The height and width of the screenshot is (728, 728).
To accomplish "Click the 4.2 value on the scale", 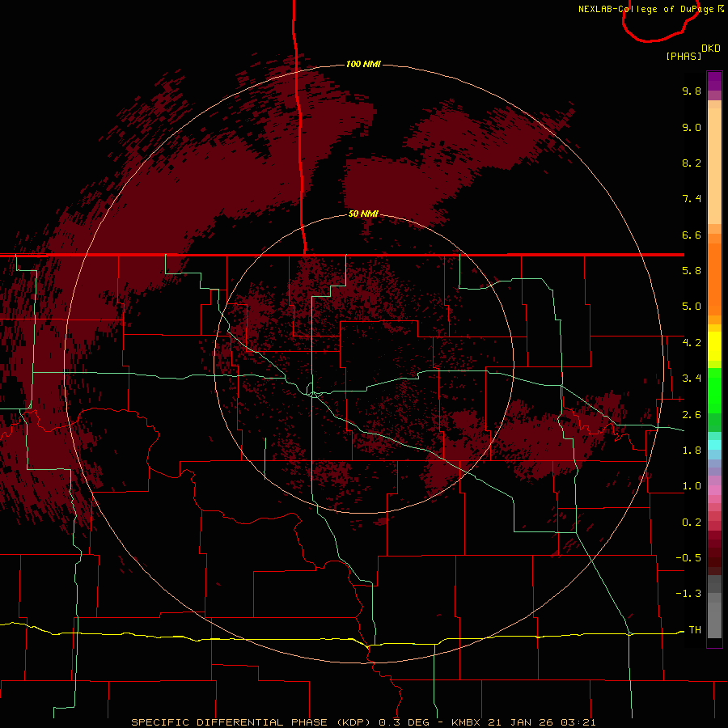I will coord(692,343).
